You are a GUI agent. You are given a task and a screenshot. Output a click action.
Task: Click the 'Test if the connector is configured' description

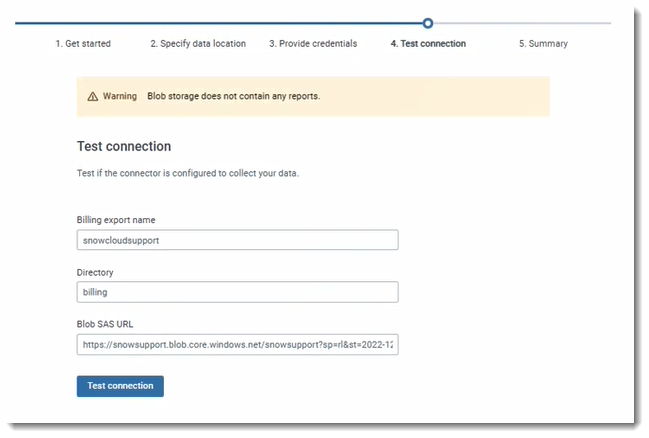[187, 173]
